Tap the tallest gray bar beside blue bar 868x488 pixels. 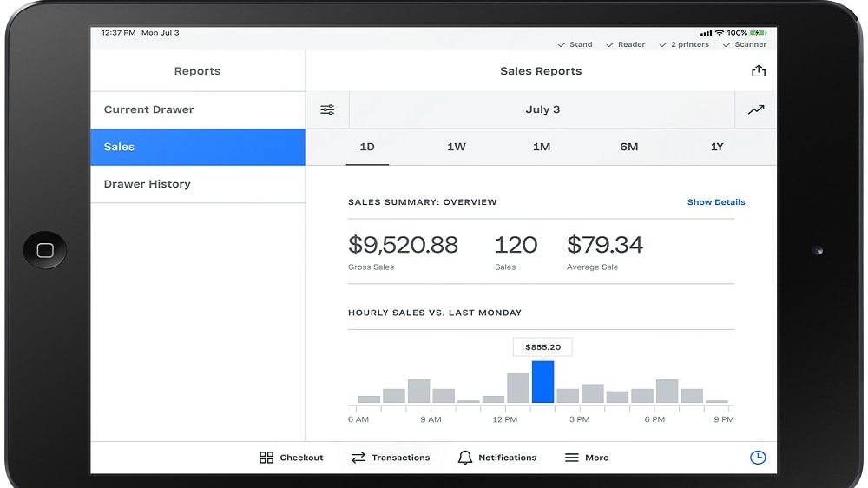coord(518,387)
